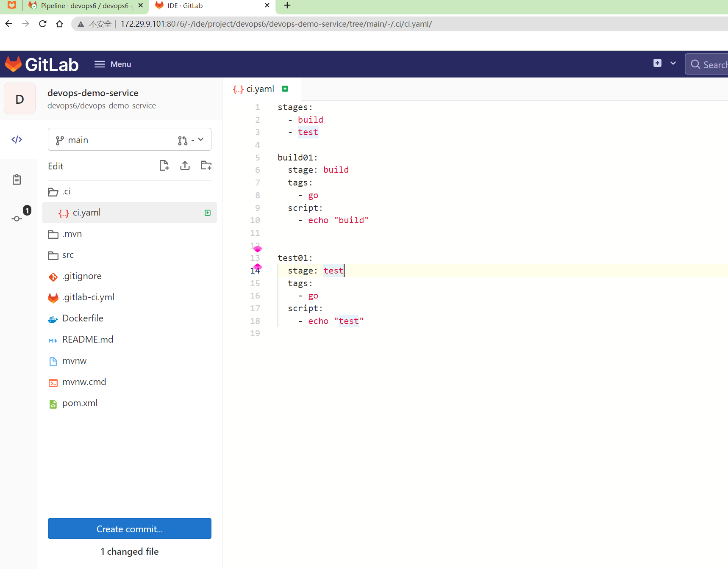Click the devops6/devops-demo-service path text
Image resolution: width=728 pixels, height=570 pixels.
click(102, 105)
